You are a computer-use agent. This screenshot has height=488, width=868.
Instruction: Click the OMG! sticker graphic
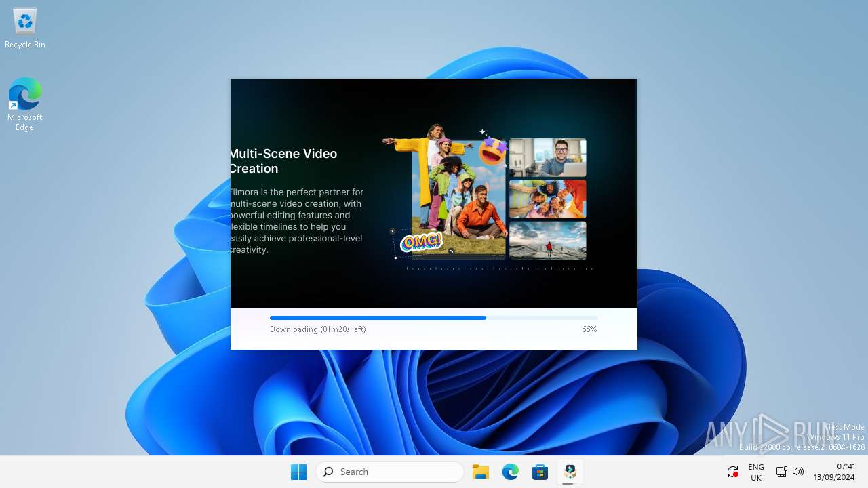point(421,242)
